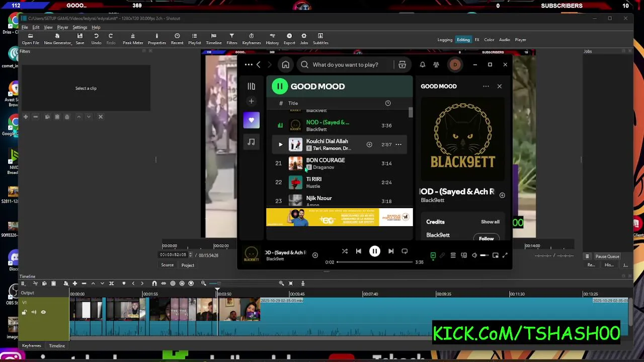This screenshot has width=644, height=362.
Task: Hide track V1 with the eye icon
Action: tap(43, 312)
